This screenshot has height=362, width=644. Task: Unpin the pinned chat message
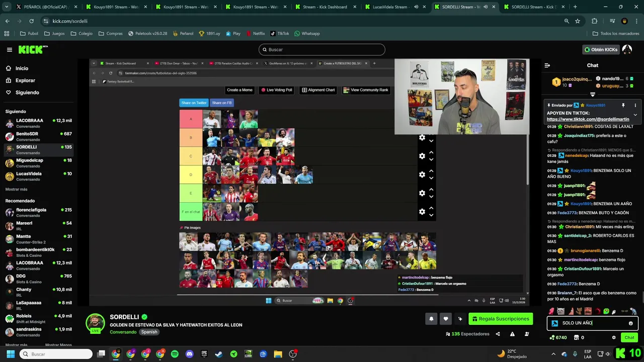coord(623,105)
